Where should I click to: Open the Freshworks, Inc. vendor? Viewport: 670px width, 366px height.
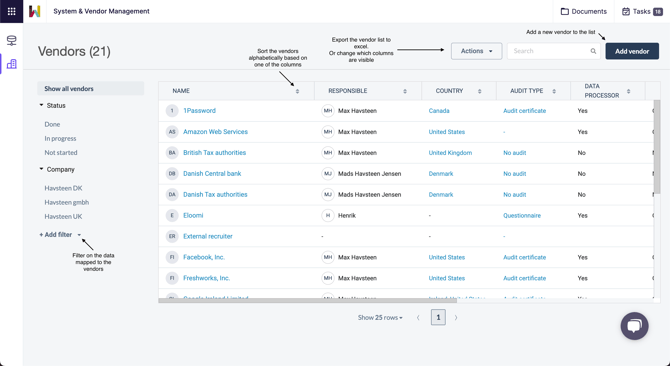click(x=206, y=278)
